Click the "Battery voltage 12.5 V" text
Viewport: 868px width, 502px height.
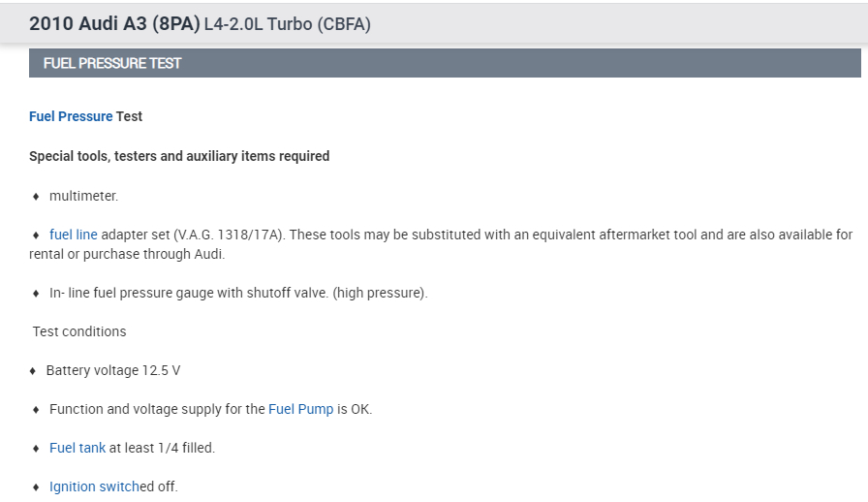(113, 370)
